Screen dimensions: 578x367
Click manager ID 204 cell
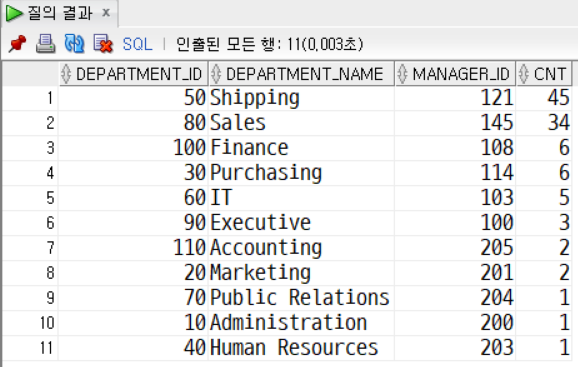click(455, 298)
